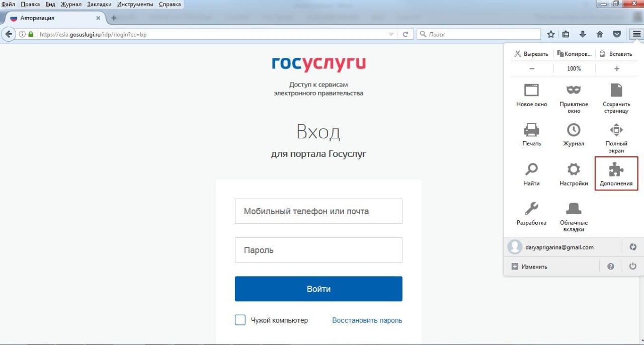Expand the URL bar history dropdown arrow

coord(391,34)
